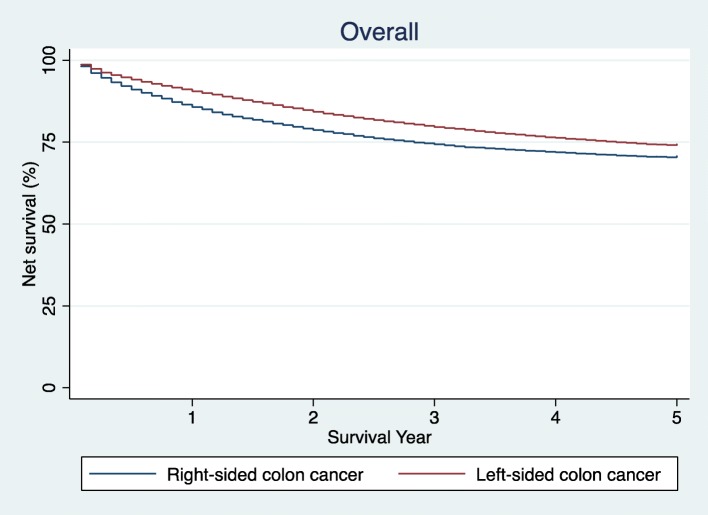Pick the blue legend line swatch
This screenshot has width=708, height=515.
(122, 475)
